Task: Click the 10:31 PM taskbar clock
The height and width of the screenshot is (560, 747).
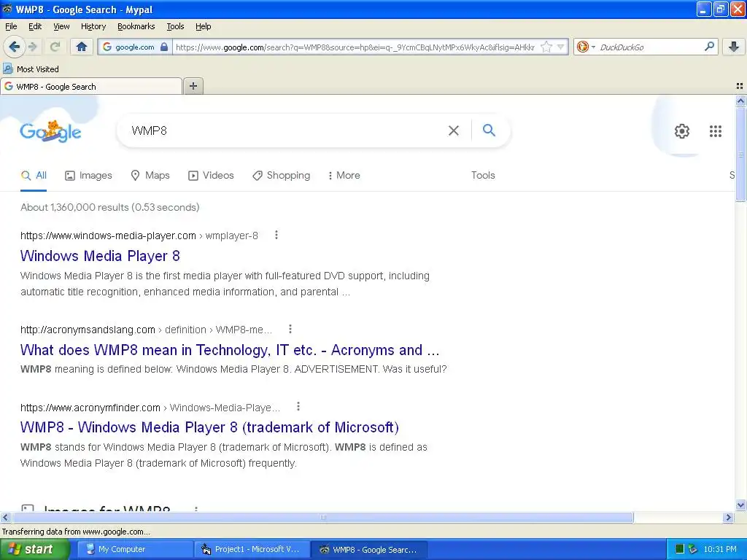Action: coord(720,549)
